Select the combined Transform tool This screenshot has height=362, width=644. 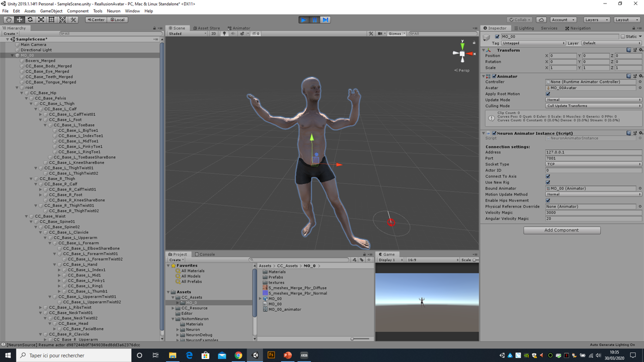click(x=62, y=20)
